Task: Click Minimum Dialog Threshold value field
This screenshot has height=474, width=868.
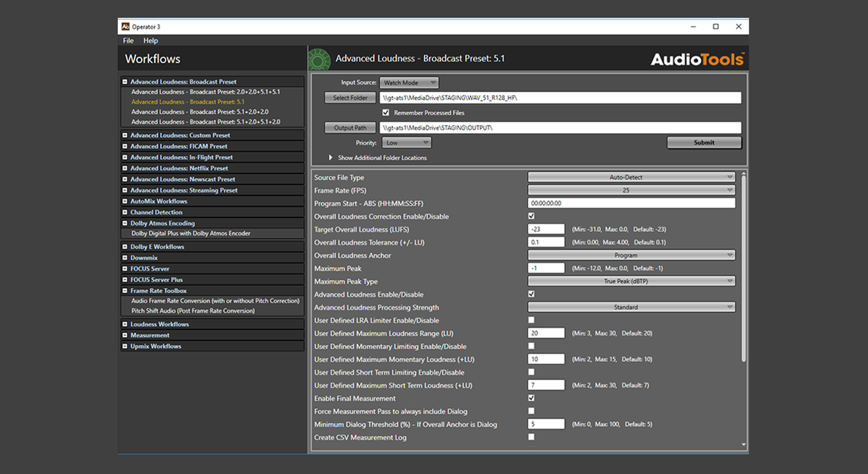Action: pyautogui.click(x=546, y=424)
